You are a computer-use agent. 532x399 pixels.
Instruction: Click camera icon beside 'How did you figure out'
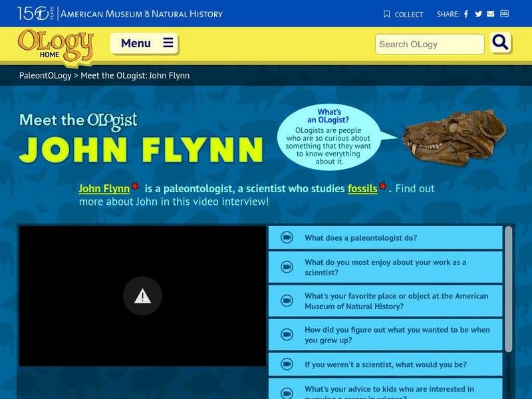coord(287,334)
